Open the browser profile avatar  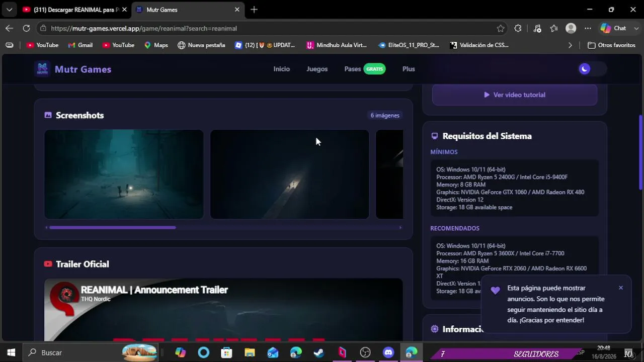[x=571, y=28]
